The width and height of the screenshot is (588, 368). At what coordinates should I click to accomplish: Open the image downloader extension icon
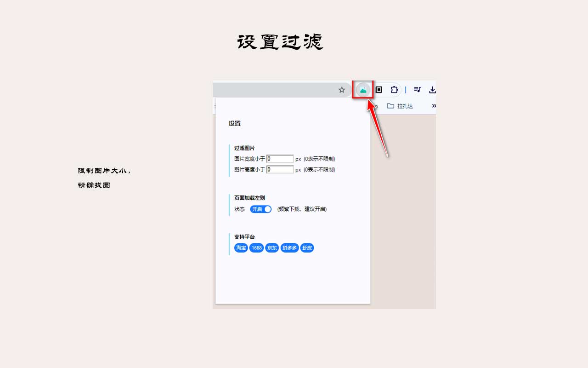pyautogui.click(x=363, y=90)
